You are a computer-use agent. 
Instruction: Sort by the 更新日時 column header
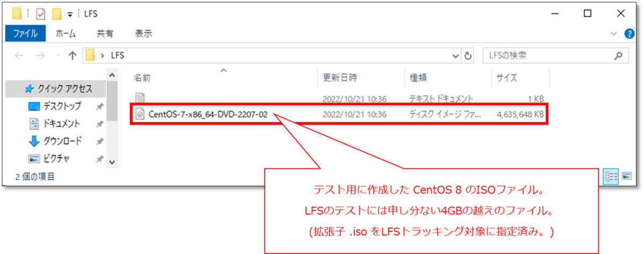(x=339, y=78)
